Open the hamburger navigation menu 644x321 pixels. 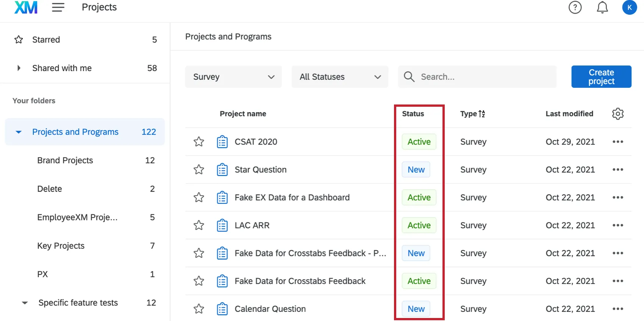click(58, 7)
